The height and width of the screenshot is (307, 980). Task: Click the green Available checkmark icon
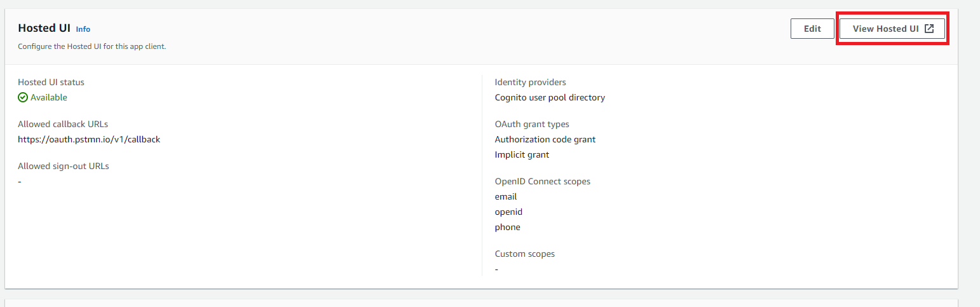[23, 97]
